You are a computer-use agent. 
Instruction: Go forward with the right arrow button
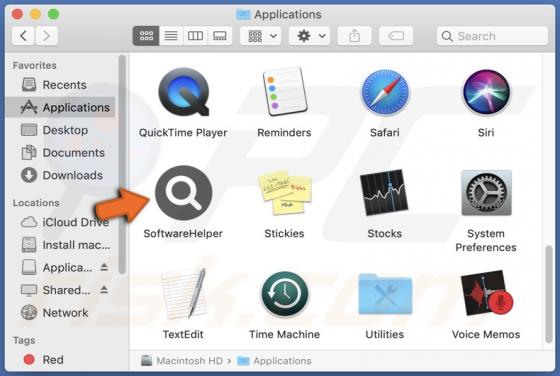coord(46,36)
